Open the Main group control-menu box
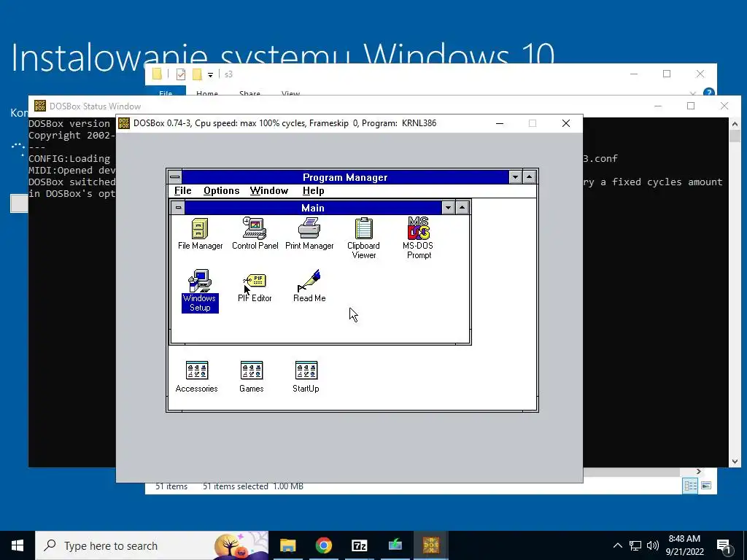The image size is (747, 560). pyautogui.click(x=178, y=208)
